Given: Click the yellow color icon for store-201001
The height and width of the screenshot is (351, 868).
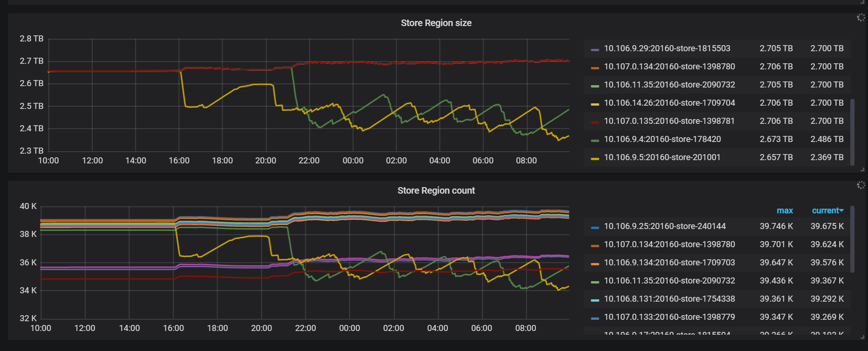Looking at the screenshot, I should (x=595, y=158).
